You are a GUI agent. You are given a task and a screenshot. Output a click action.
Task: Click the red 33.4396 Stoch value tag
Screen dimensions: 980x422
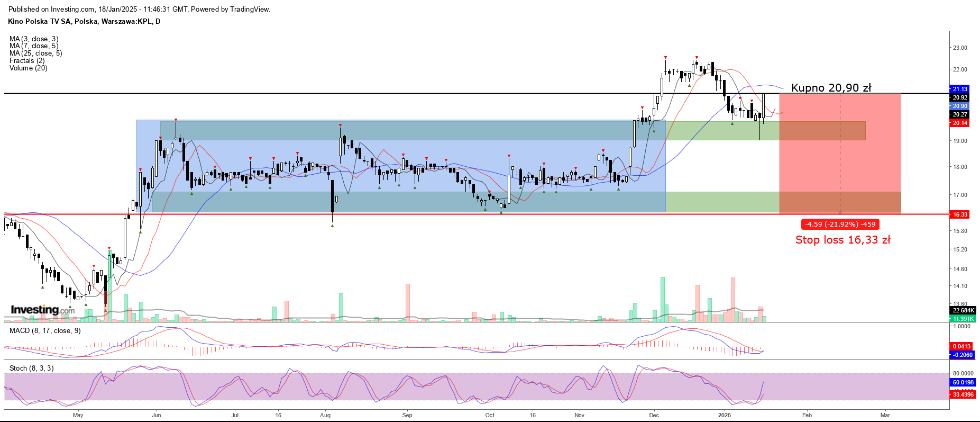(963, 394)
